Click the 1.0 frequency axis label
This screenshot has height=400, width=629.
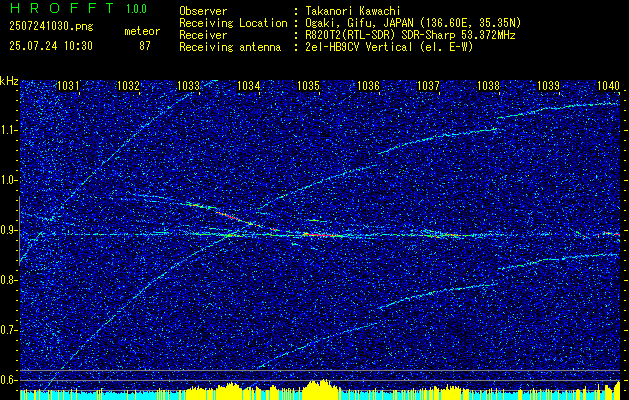8,180
